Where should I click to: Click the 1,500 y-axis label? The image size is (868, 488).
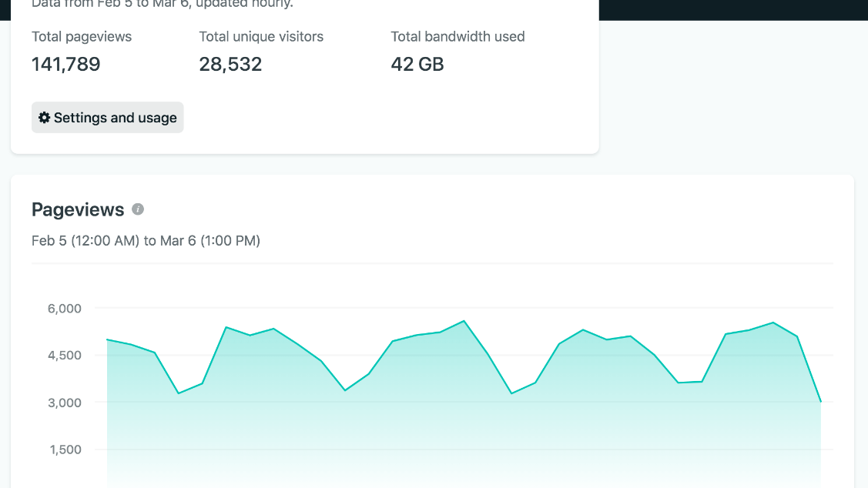coord(65,450)
